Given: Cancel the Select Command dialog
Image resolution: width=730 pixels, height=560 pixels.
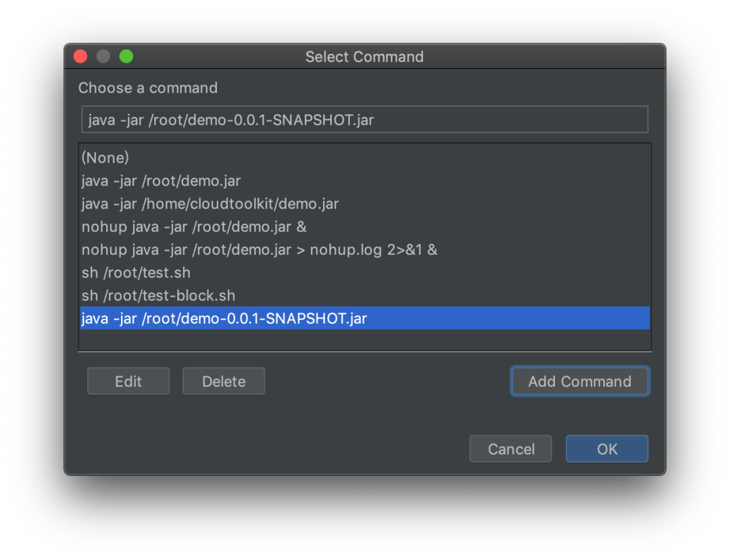Looking at the screenshot, I should point(511,449).
